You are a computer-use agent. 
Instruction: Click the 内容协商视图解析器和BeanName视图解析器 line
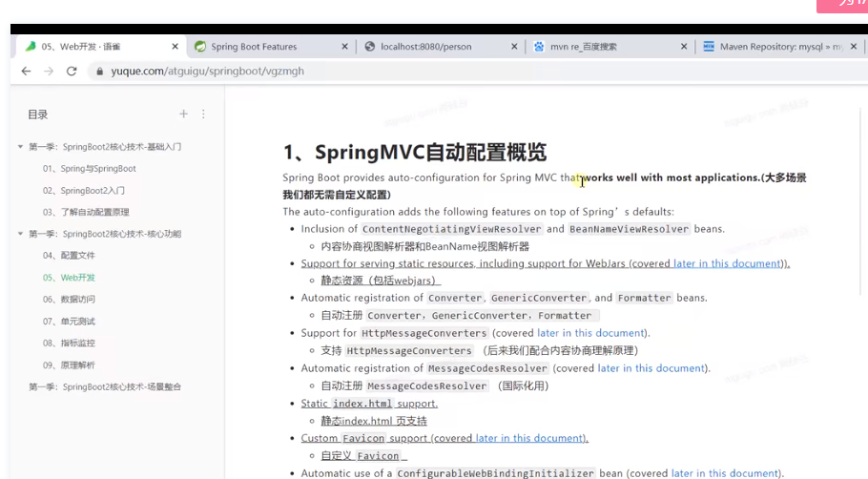tap(424, 246)
